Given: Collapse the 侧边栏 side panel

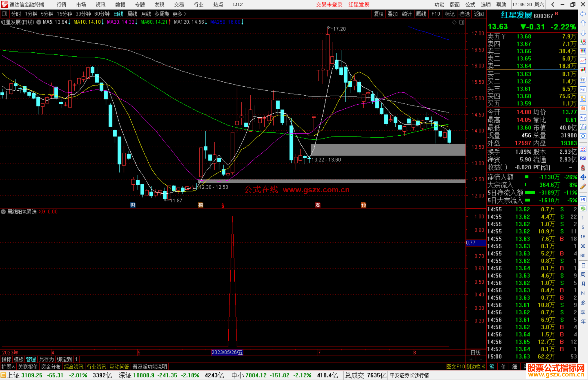Looking at the screenshot, I should point(476,367).
